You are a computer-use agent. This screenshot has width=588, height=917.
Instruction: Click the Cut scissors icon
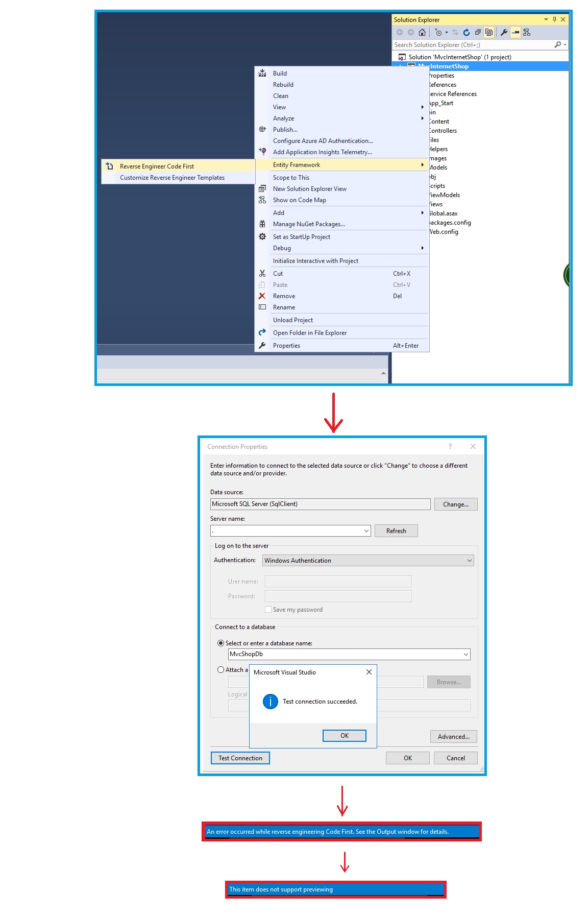point(262,273)
